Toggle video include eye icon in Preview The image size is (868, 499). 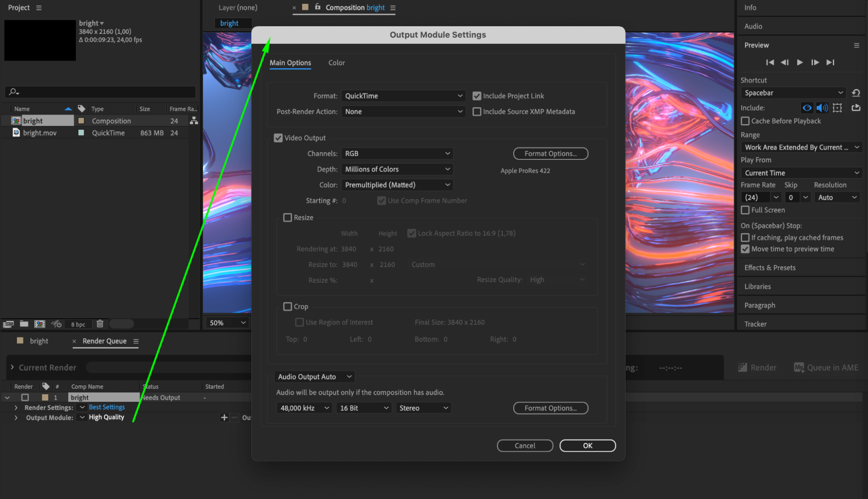[x=807, y=108]
